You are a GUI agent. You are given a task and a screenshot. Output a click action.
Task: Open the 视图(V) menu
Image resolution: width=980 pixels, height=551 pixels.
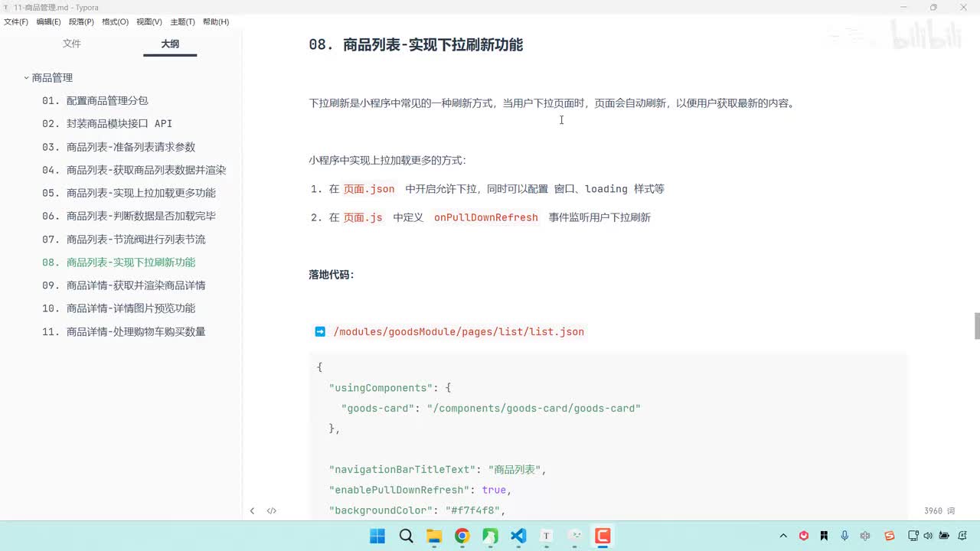coord(149,21)
